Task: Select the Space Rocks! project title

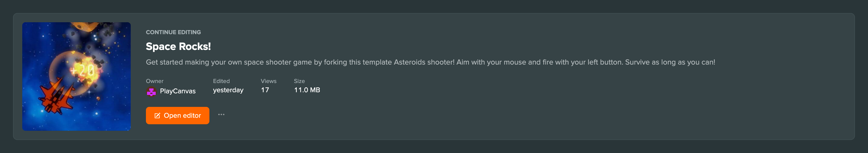Action: 178,46
